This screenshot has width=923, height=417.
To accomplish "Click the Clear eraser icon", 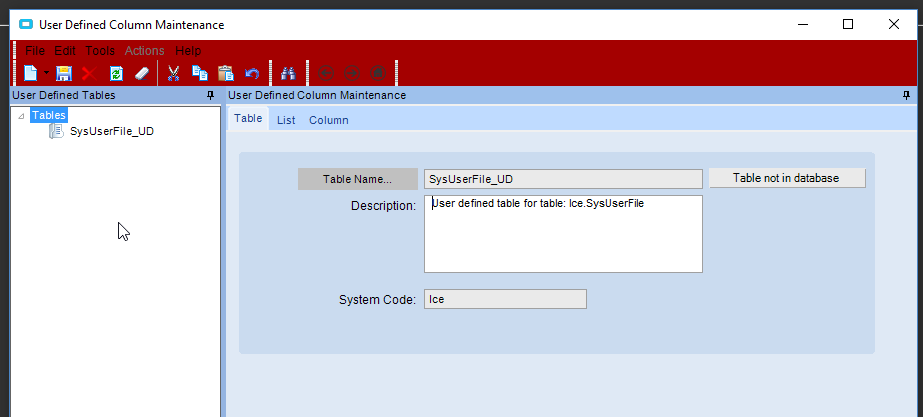I will (142, 73).
